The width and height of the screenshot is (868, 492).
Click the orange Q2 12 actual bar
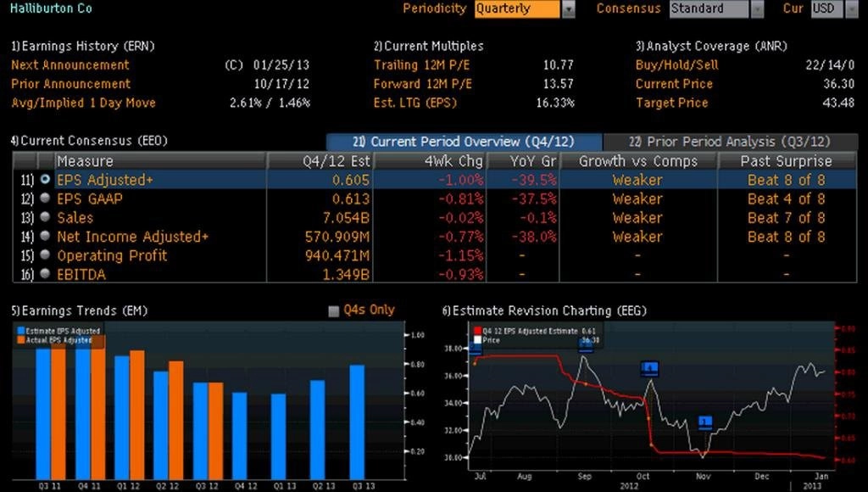[x=176, y=421]
